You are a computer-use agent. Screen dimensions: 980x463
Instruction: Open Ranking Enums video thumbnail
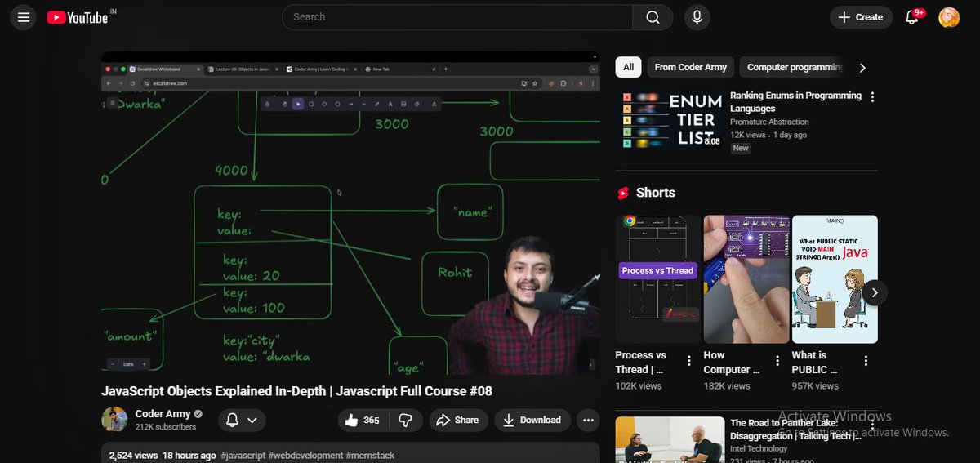pos(670,119)
